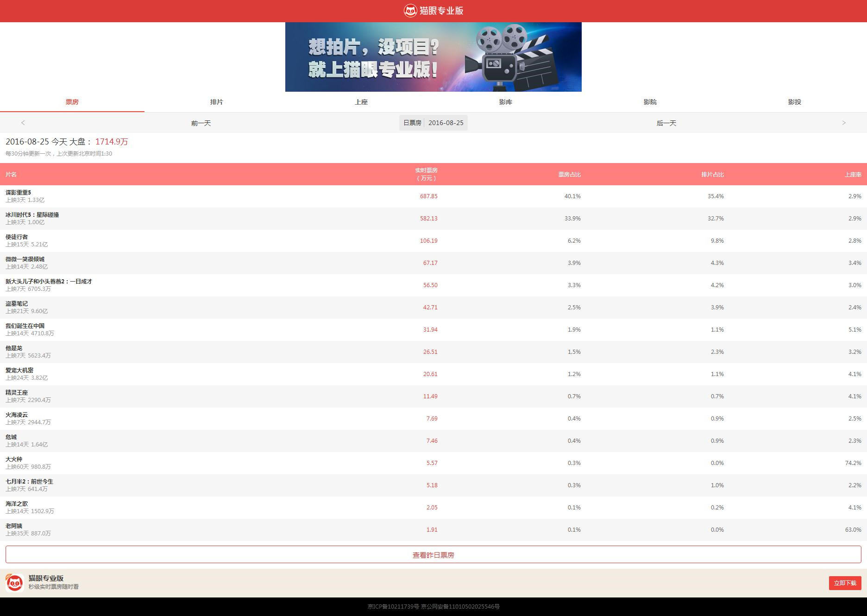This screenshot has height=616, width=867.
Task: Click the 63.0% occupancy value
Action: [x=853, y=529]
